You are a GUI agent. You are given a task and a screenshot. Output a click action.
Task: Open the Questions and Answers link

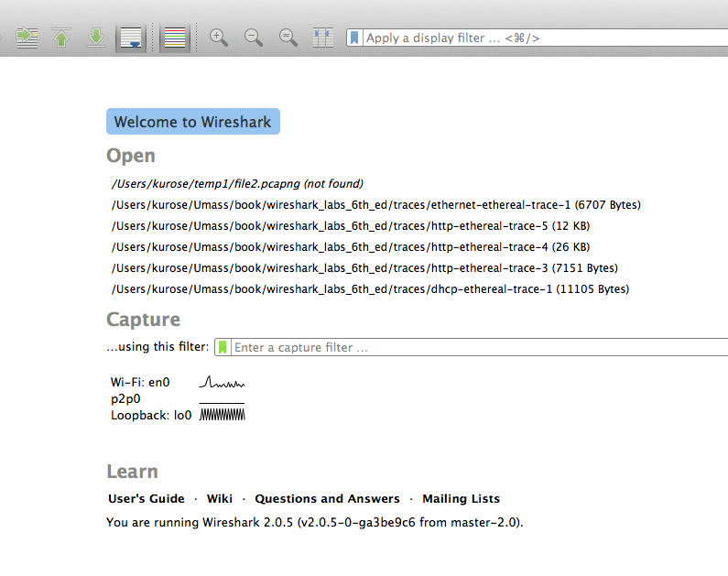pyautogui.click(x=327, y=498)
